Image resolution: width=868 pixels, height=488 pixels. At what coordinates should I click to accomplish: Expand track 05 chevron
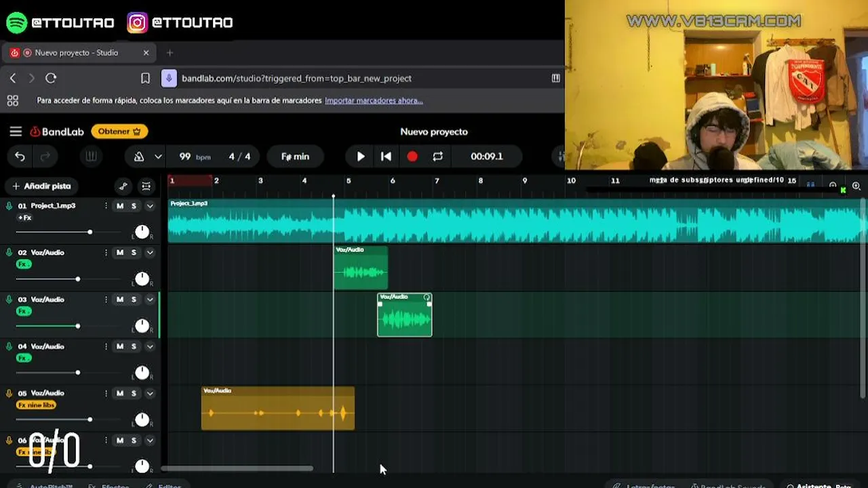pos(150,393)
